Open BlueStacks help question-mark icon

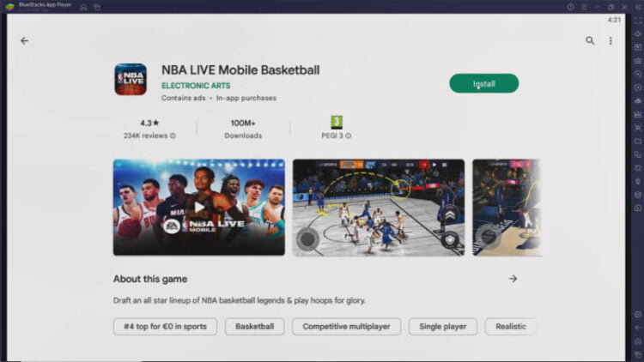click(x=570, y=7)
